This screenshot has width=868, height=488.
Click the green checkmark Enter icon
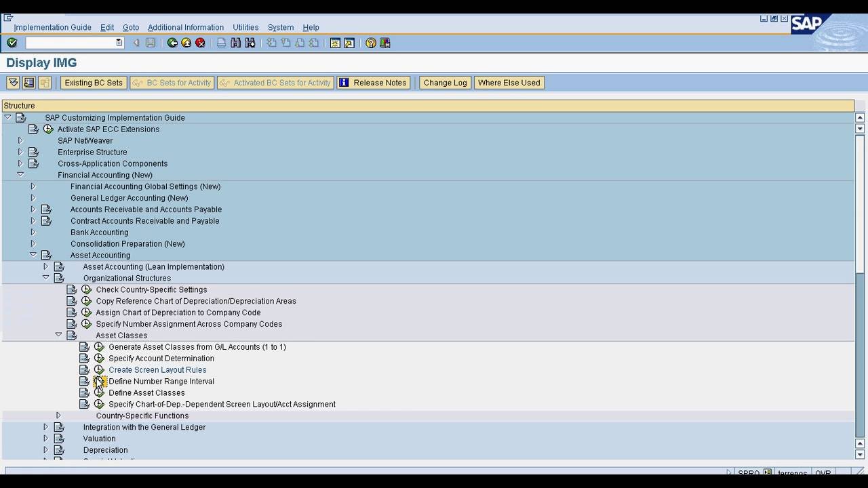pyautogui.click(x=12, y=43)
